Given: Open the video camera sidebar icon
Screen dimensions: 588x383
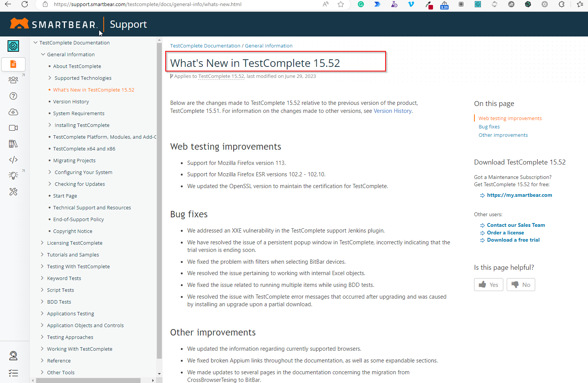Looking at the screenshot, I should coord(13,128).
